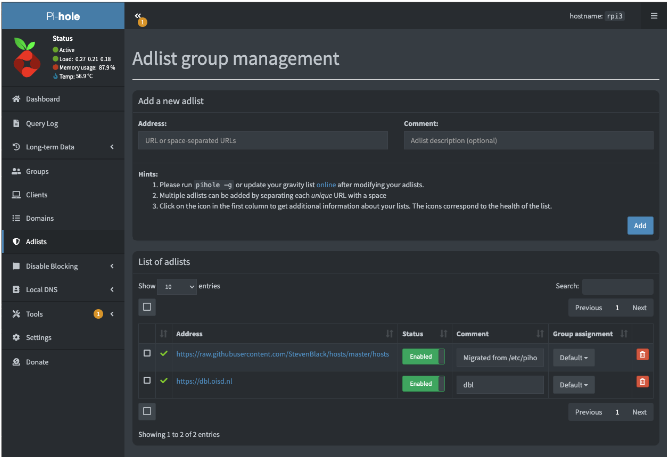Open the StevenBlack hosts URL link
The image size is (667, 457).
coord(282,354)
